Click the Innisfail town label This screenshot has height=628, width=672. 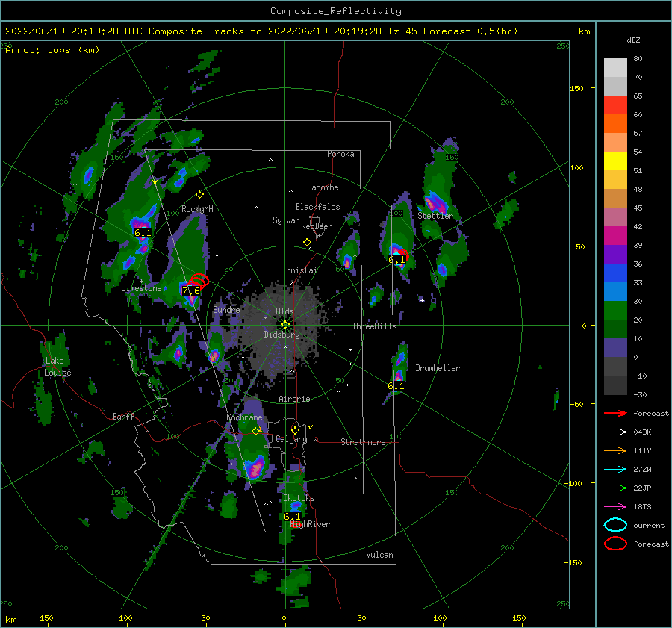(302, 270)
